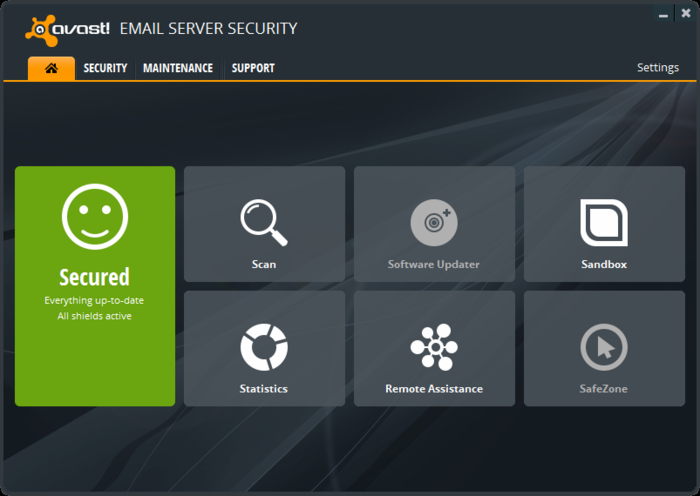Image resolution: width=700 pixels, height=496 pixels.
Task: Minimize the avast window
Action: (x=663, y=14)
